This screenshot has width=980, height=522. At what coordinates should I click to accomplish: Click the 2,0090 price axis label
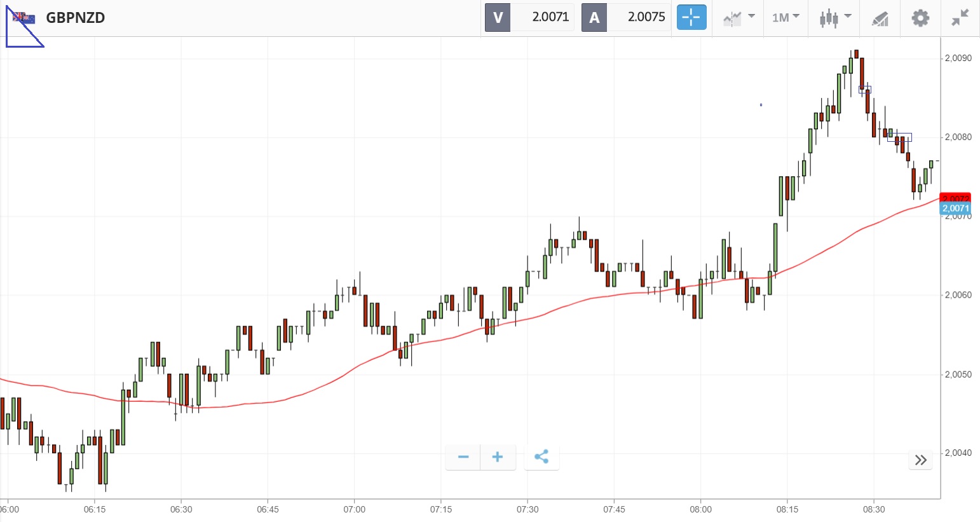[x=958, y=58]
